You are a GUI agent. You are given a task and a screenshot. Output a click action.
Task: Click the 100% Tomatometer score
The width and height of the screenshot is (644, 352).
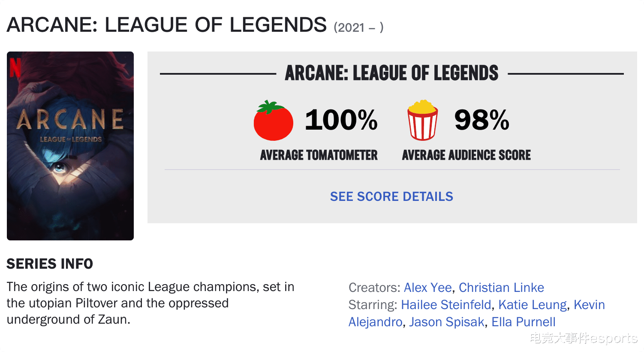[341, 120]
